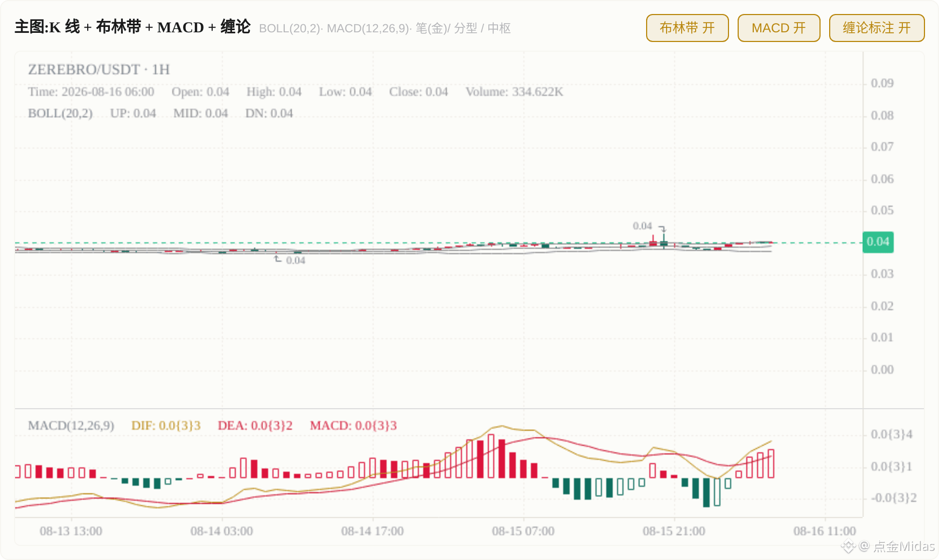Click the DN: 0.04 band value
Screen dimensions: 939x560
click(269, 114)
